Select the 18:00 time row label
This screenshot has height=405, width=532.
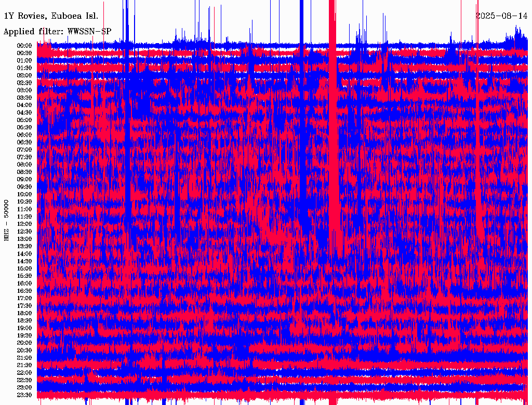[24, 314]
